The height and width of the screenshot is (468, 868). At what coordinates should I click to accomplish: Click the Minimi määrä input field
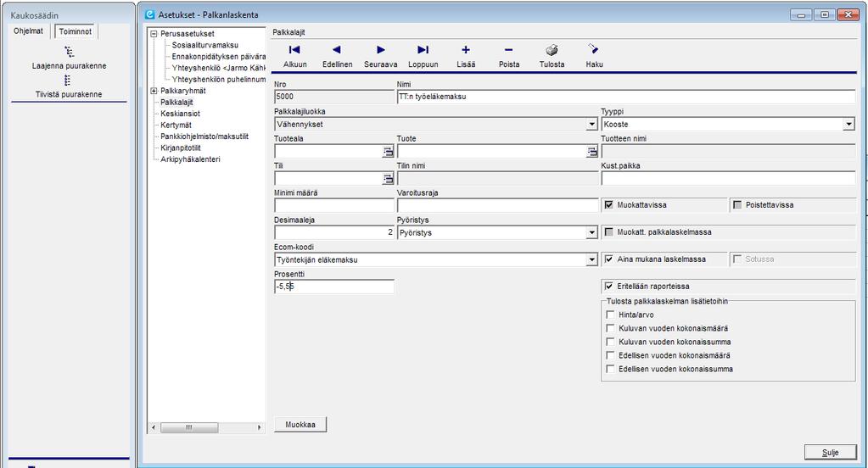click(x=333, y=205)
